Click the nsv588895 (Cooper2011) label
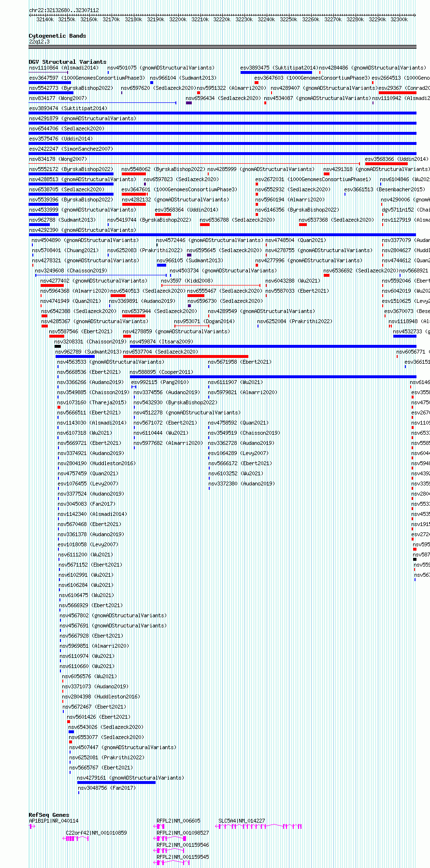Image resolution: width=430 pixels, height=868 pixels. 161,372
